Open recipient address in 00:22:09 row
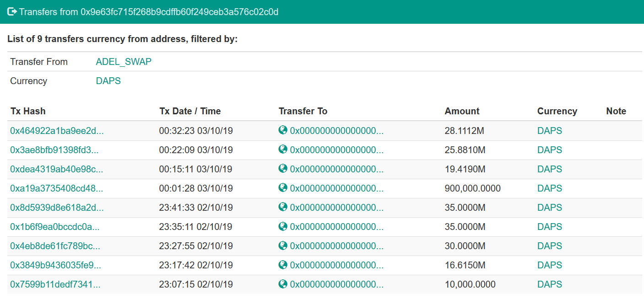The image size is (644, 299). pyautogui.click(x=337, y=150)
